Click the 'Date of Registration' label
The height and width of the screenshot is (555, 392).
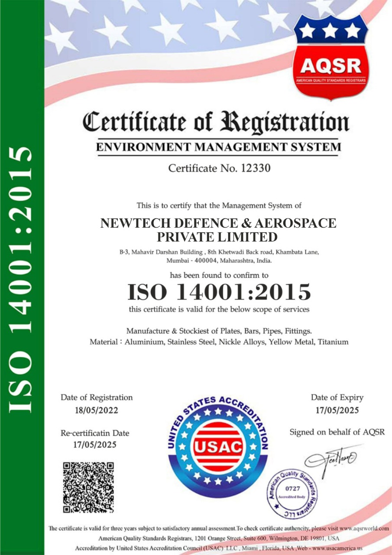[97, 398]
